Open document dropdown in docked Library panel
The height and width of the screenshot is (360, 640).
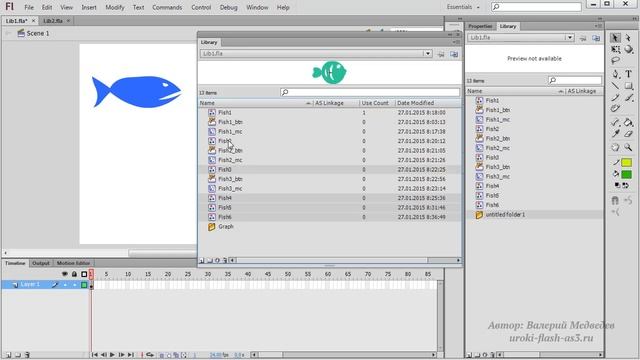pyautogui.click(x=569, y=38)
